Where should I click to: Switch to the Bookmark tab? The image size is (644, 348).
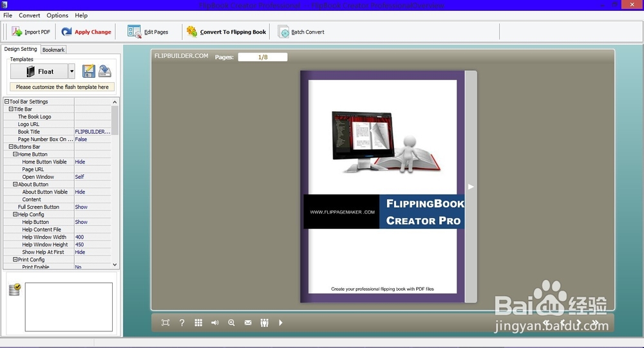53,50
